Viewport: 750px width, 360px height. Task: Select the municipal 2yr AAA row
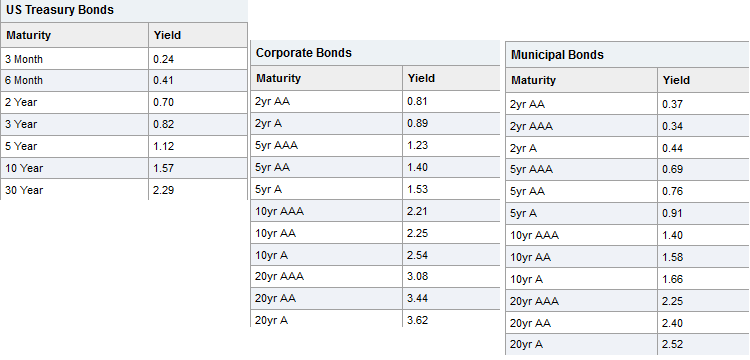628,126
